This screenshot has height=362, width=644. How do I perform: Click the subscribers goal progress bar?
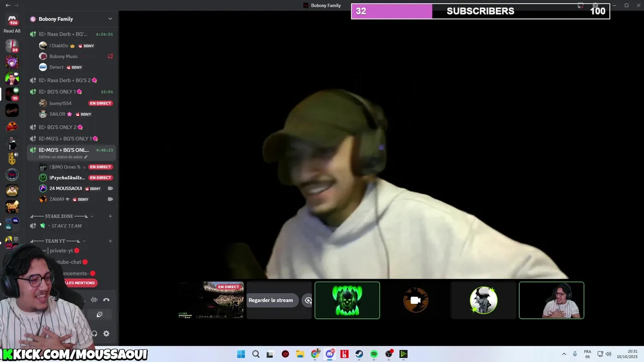tap(480, 11)
